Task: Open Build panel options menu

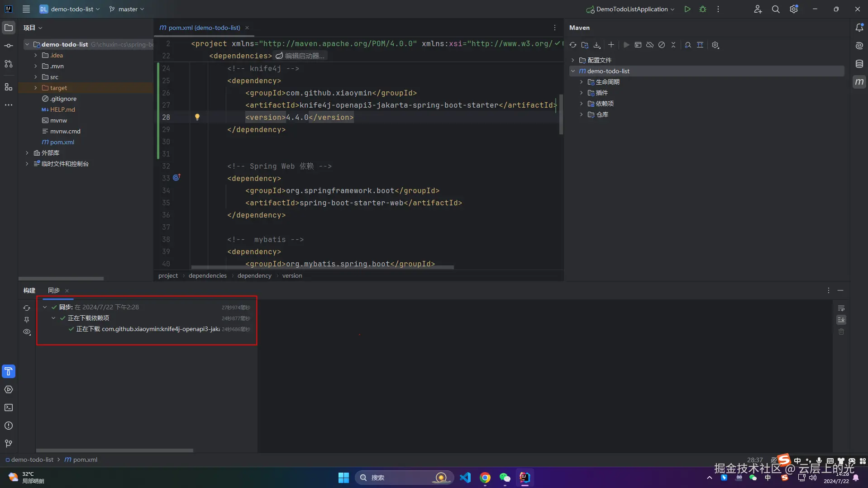Action: [829, 290]
